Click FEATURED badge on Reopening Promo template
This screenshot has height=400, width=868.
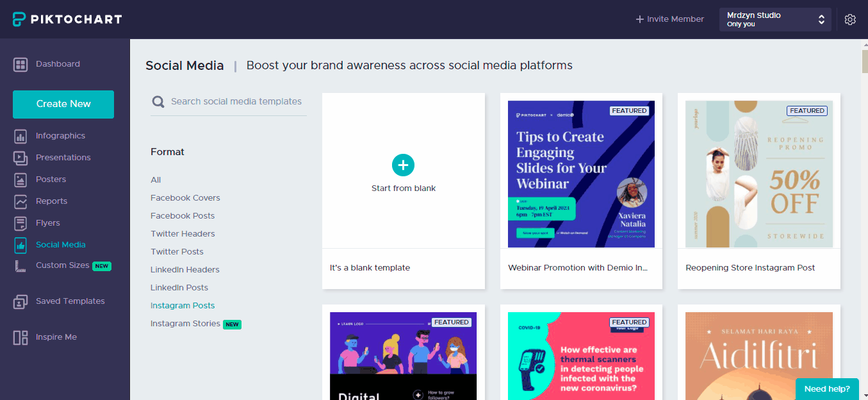coord(807,111)
